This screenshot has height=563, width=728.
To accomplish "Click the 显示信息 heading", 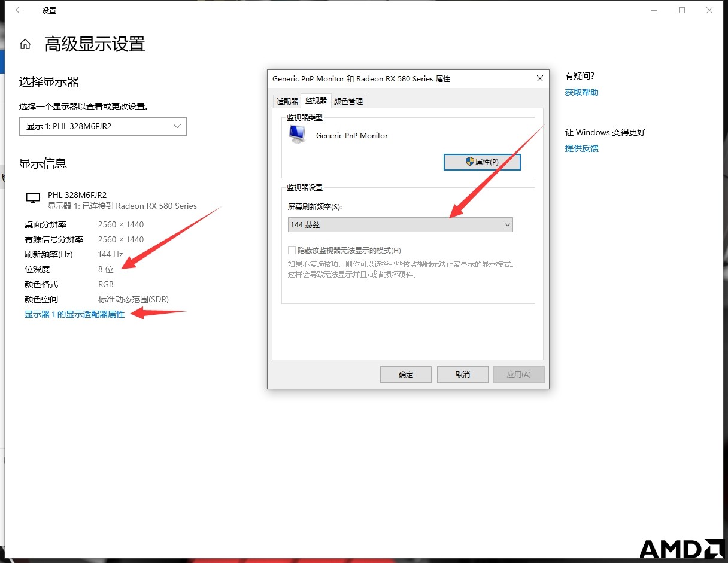I will [43, 163].
